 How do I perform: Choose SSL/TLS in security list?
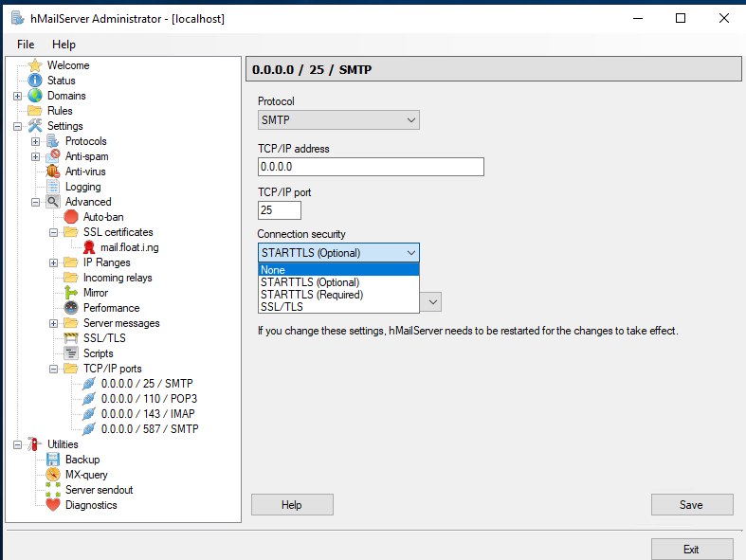(x=338, y=307)
